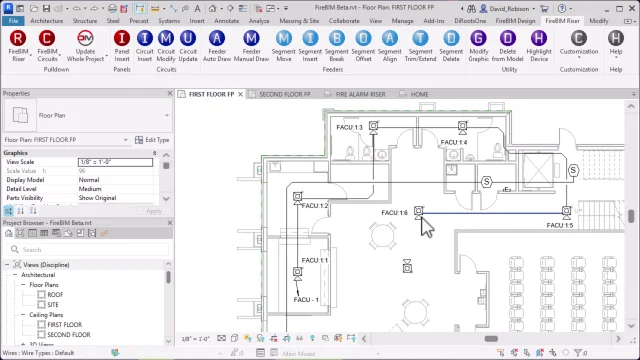
Task: Open the ROOF floor plan view
Action: pyautogui.click(x=55, y=295)
